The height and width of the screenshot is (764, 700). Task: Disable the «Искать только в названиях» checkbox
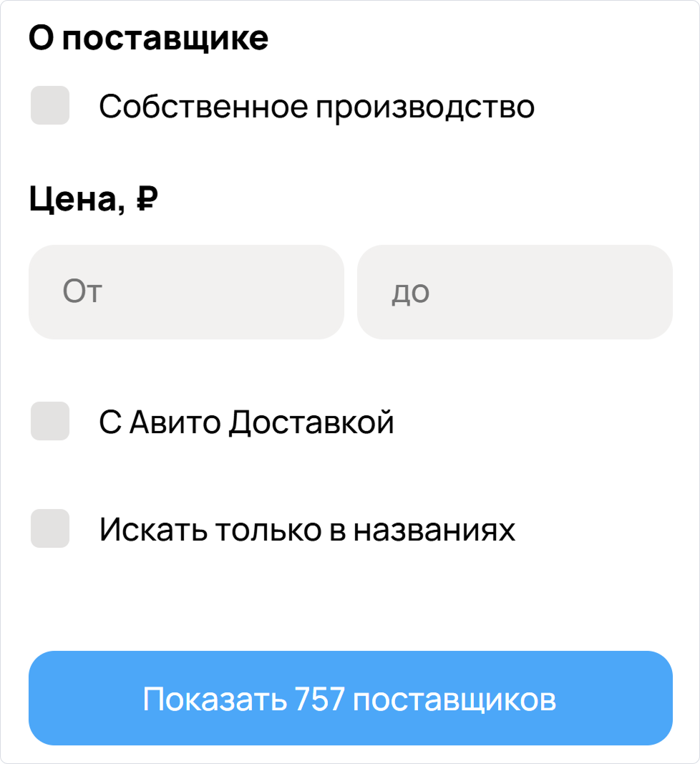[x=49, y=528]
